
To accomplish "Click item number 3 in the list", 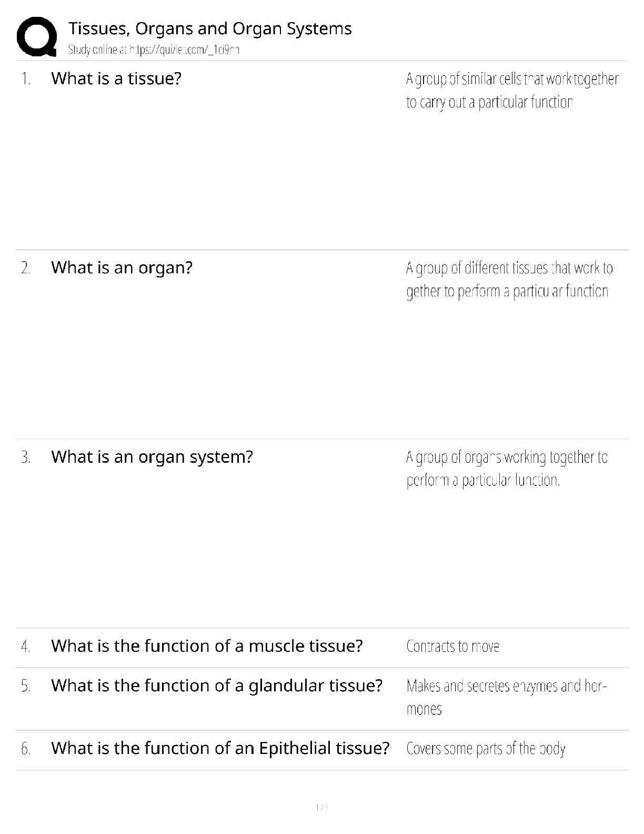I will (25, 457).
